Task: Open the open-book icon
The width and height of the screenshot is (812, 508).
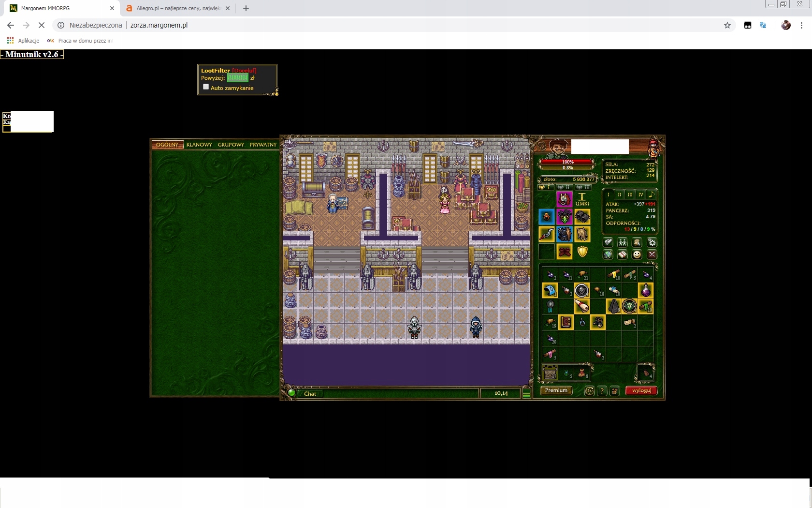Action: (623, 254)
